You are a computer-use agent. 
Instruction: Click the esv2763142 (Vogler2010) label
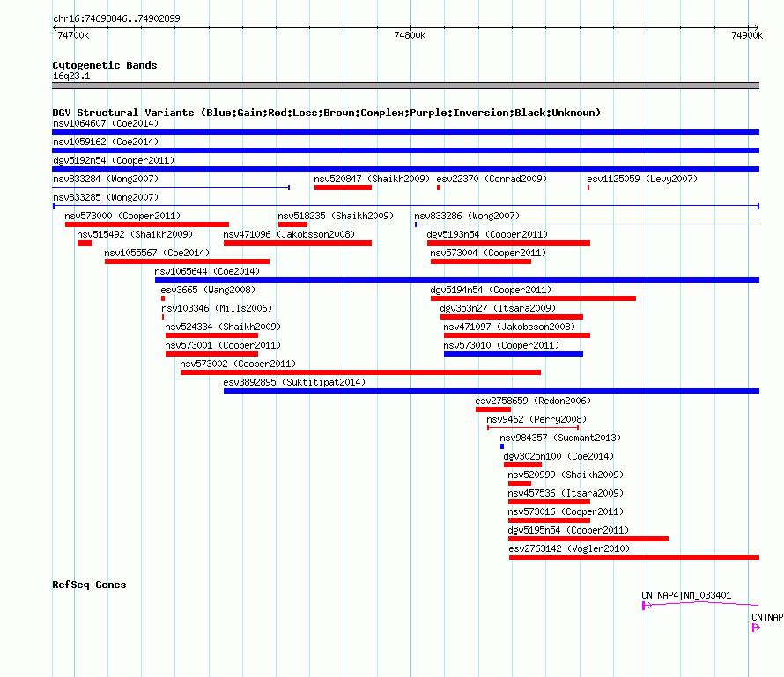tap(569, 548)
